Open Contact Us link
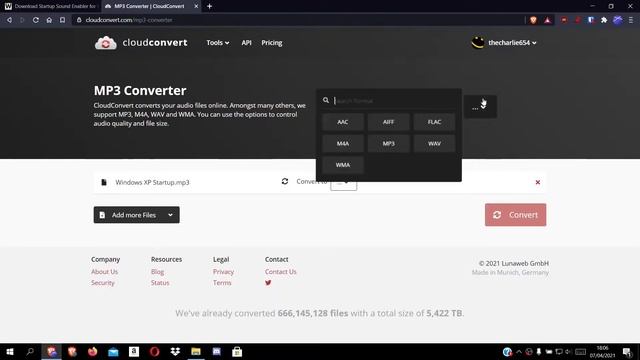Screen dimensions: 640x360 281,272
